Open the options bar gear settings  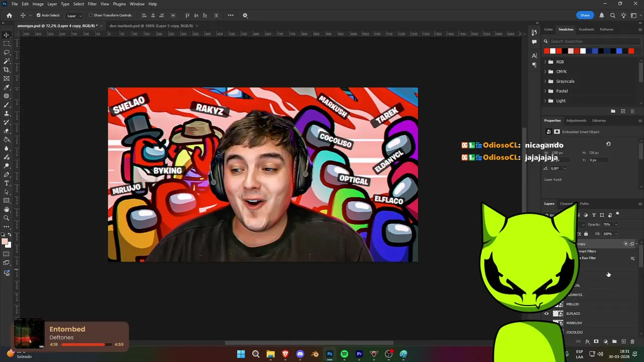[245, 15]
